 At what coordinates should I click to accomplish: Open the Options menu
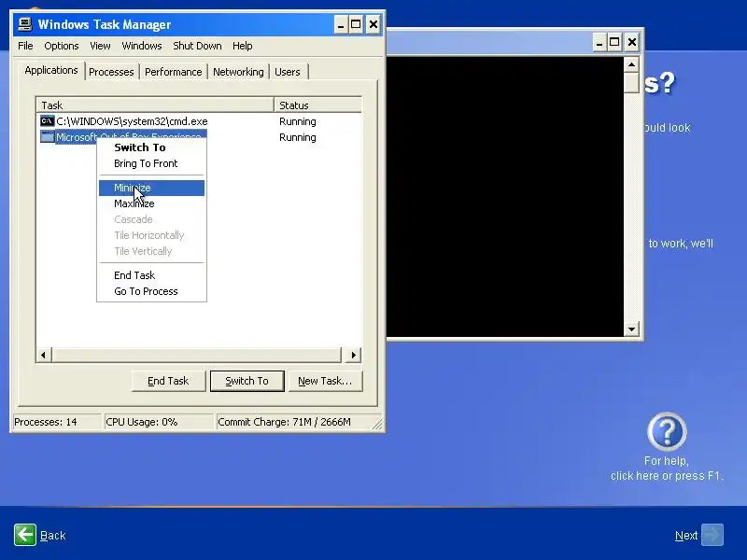coord(62,46)
